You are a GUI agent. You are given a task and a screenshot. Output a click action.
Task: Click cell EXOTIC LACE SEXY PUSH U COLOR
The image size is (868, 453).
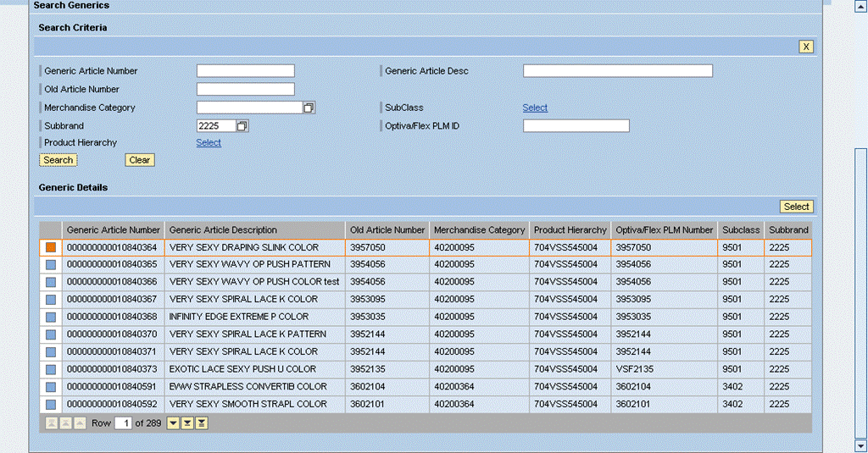pos(255,369)
